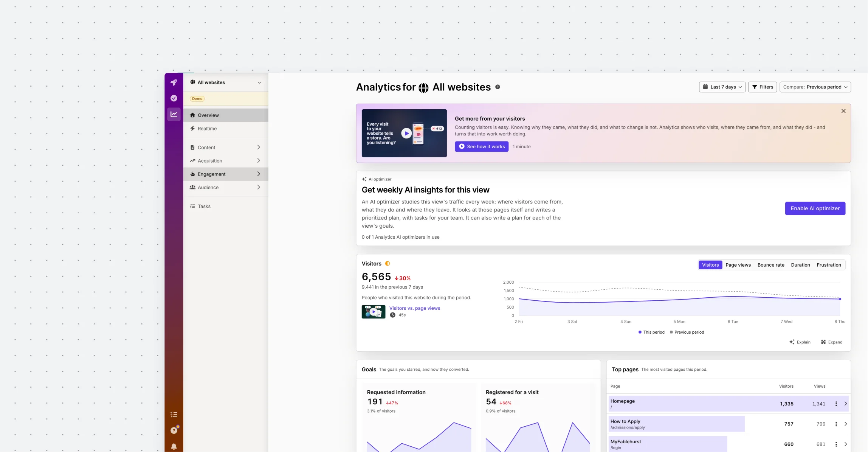Switch to the Duration tab
The height and width of the screenshot is (452, 868).
pos(800,265)
